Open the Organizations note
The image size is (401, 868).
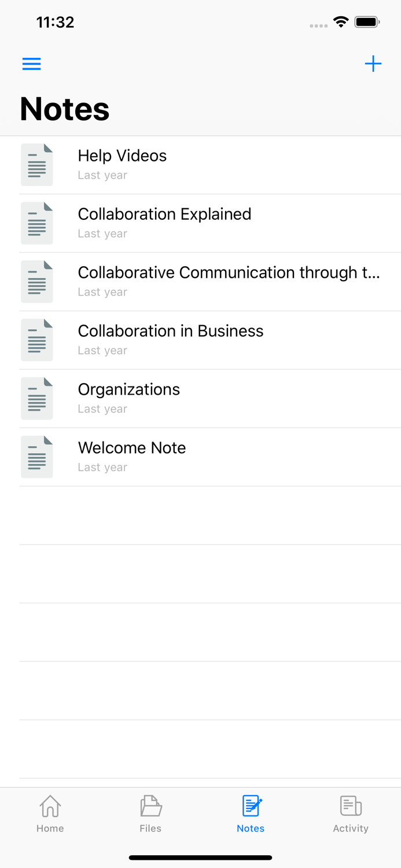129,390
